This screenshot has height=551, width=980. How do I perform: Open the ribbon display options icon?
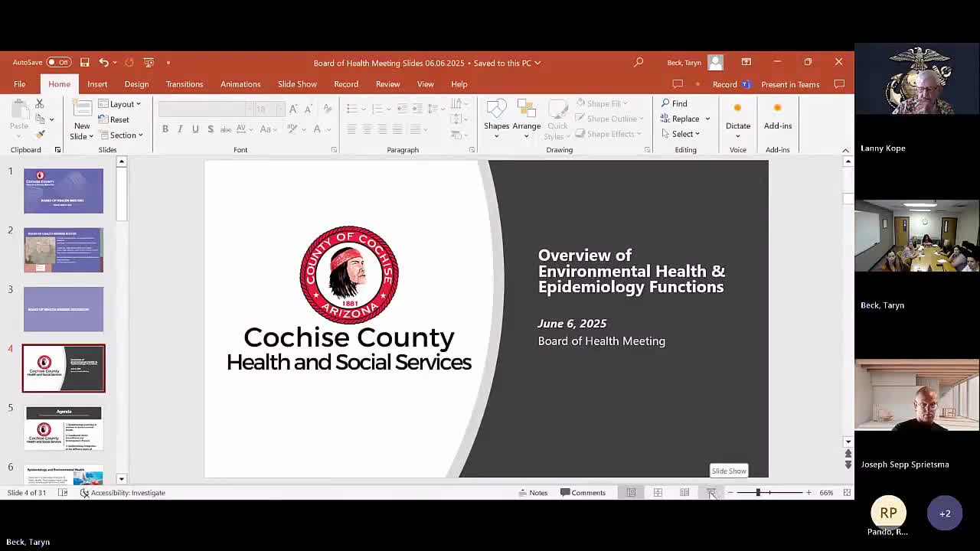coord(746,62)
